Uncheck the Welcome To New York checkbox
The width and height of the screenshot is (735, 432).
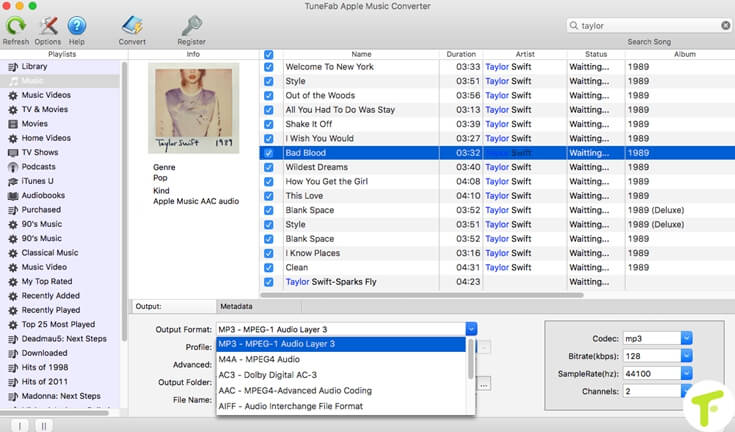(268, 67)
